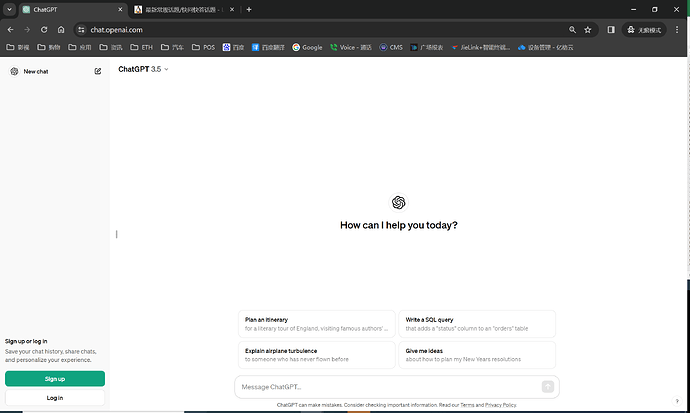690x413 pixels.
Task: Click the zoom magnifier icon in address bar
Action: click(x=572, y=29)
